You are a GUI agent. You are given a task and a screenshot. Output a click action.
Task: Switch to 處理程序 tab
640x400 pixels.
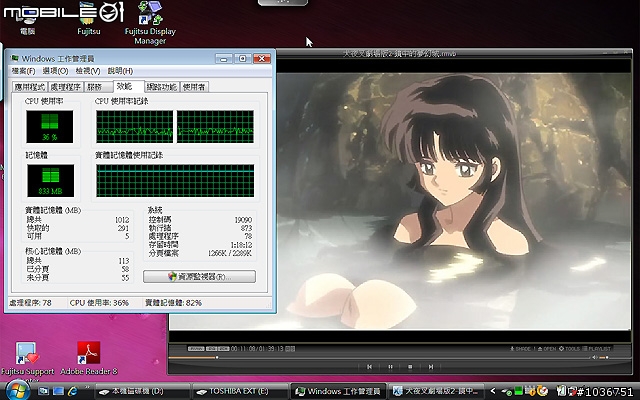pyautogui.click(x=66, y=87)
